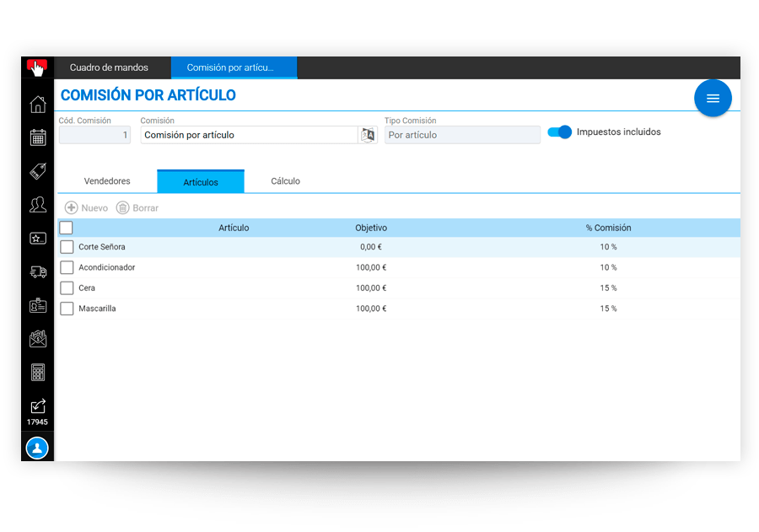Screen dimensions: 759x532
Task: Click the 15 % commission for Cera
Action: 608,288
